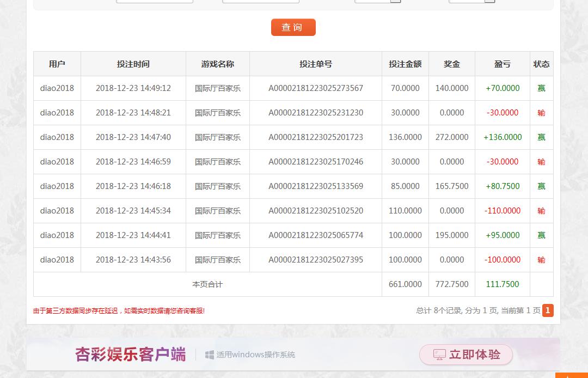Click loss value -100.0000
The height and width of the screenshot is (378, 588).
[503, 260]
